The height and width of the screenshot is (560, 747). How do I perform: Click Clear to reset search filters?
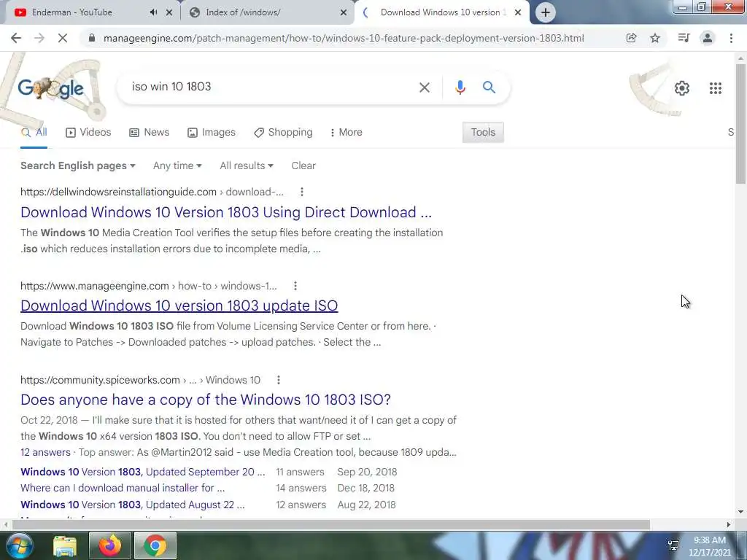[x=303, y=166]
